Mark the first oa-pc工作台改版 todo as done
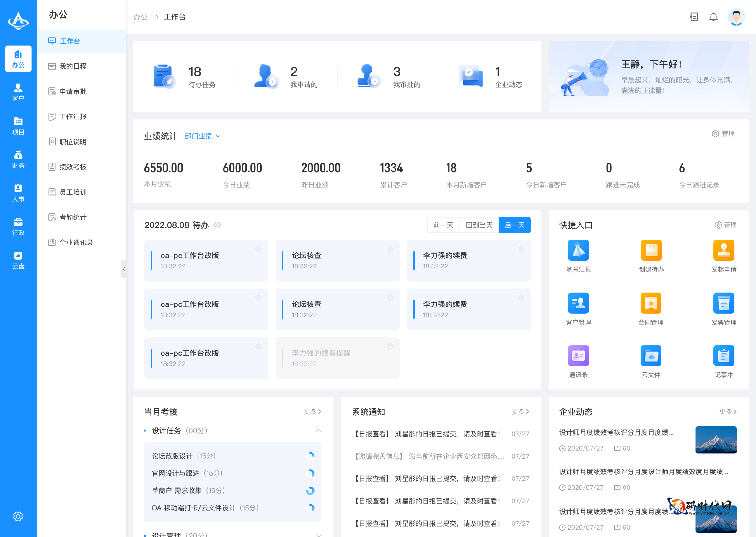This screenshot has height=537, width=756. click(259, 249)
